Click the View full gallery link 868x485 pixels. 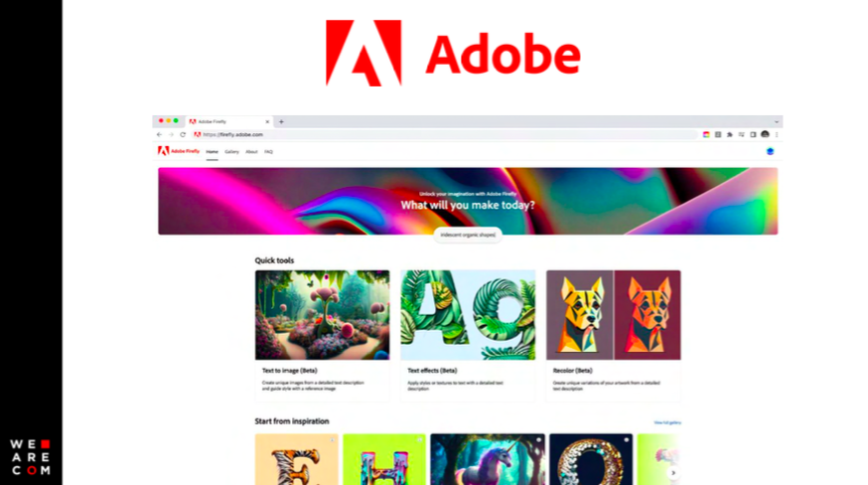pos(667,423)
